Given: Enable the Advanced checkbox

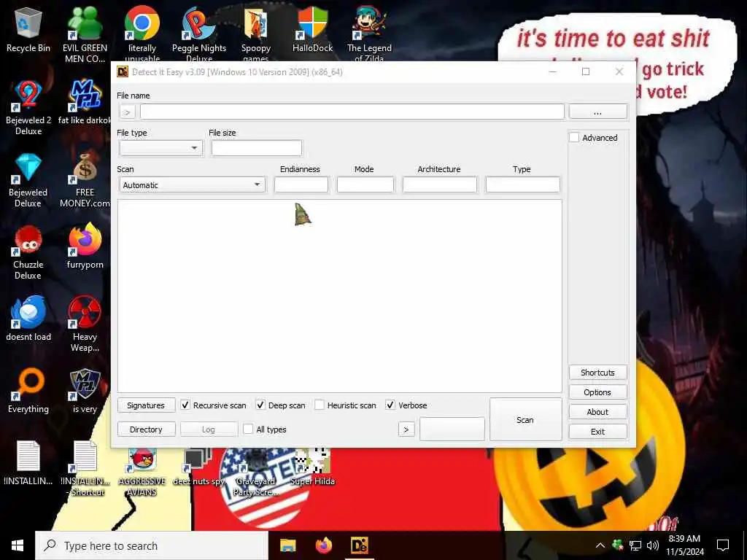Looking at the screenshot, I should (x=575, y=138).
